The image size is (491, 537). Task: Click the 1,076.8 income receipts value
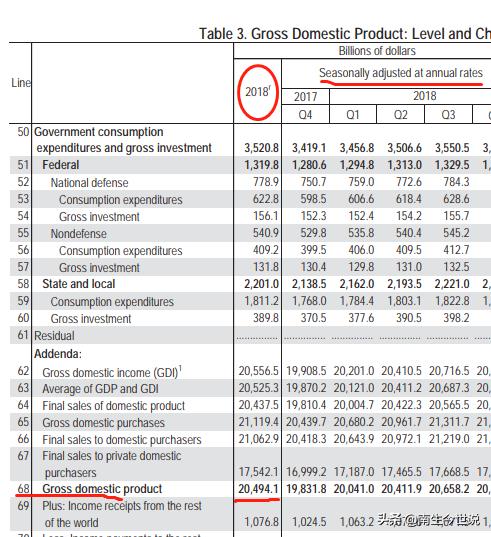tap(262, 522)
